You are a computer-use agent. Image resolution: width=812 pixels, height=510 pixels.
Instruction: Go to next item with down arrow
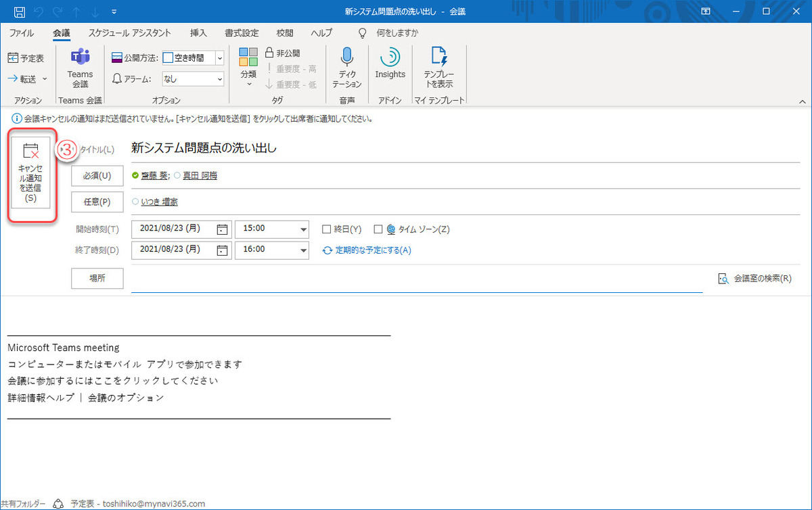point(95,11)
